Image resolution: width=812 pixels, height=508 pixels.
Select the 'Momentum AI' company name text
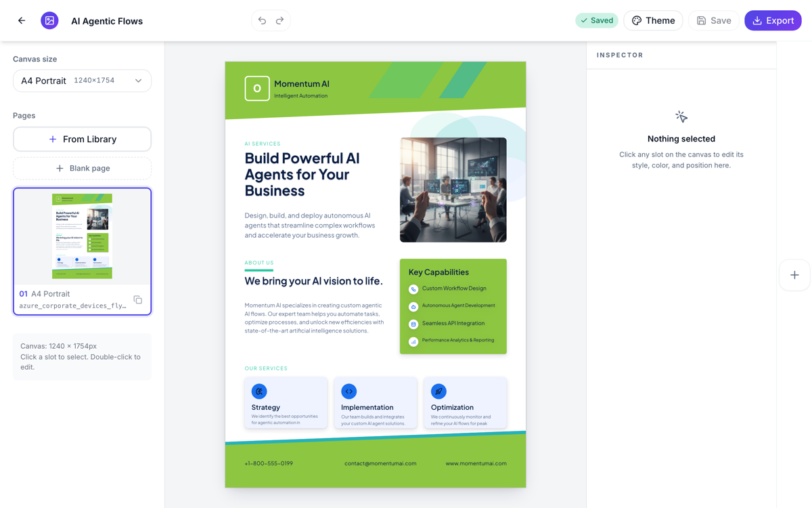302,84
